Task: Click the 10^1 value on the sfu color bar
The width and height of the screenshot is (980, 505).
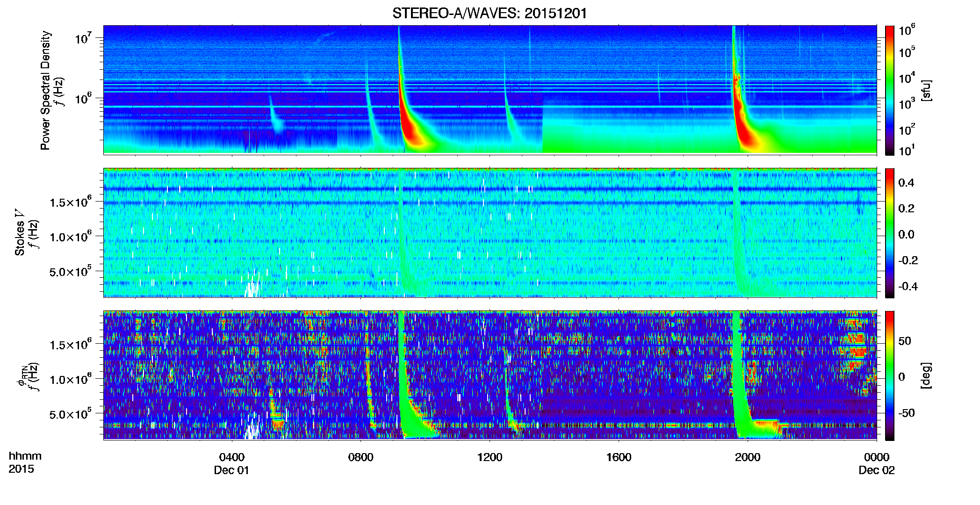Action: [907, 150]
